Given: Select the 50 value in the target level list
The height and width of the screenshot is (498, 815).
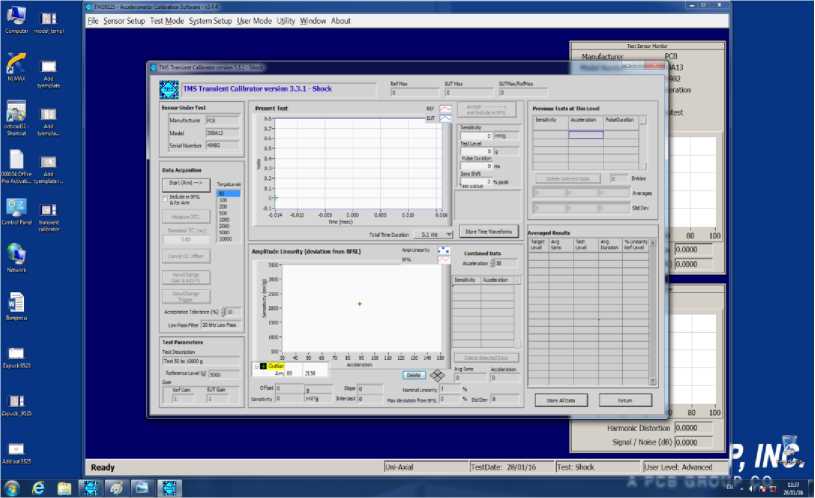Looking at the screenshot, I should click(x=227, y=192).
